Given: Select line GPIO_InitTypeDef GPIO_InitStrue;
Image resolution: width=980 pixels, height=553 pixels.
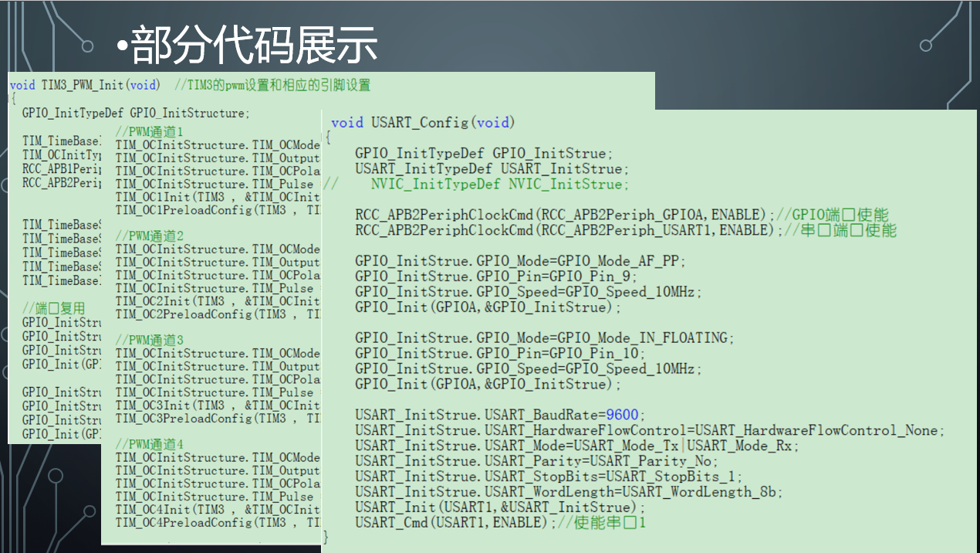Looking at the screenshot, I should (x=484, y=153).
